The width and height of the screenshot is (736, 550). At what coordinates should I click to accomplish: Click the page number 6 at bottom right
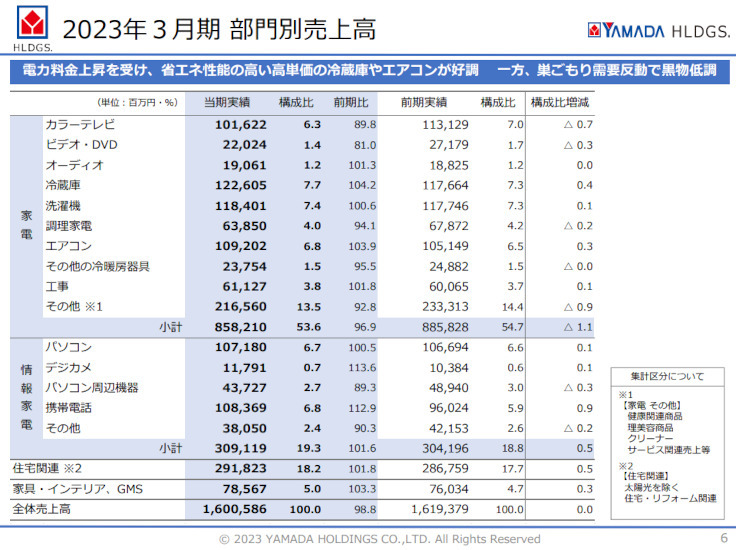coord(723,538)
